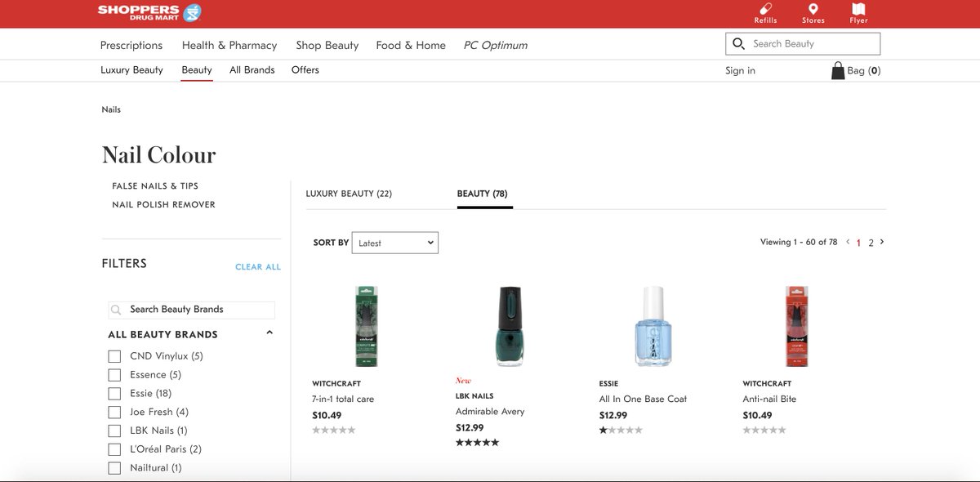Tick the Essence brand checkbox
This screenshot has width=980, height=482.
click(114, 375)
